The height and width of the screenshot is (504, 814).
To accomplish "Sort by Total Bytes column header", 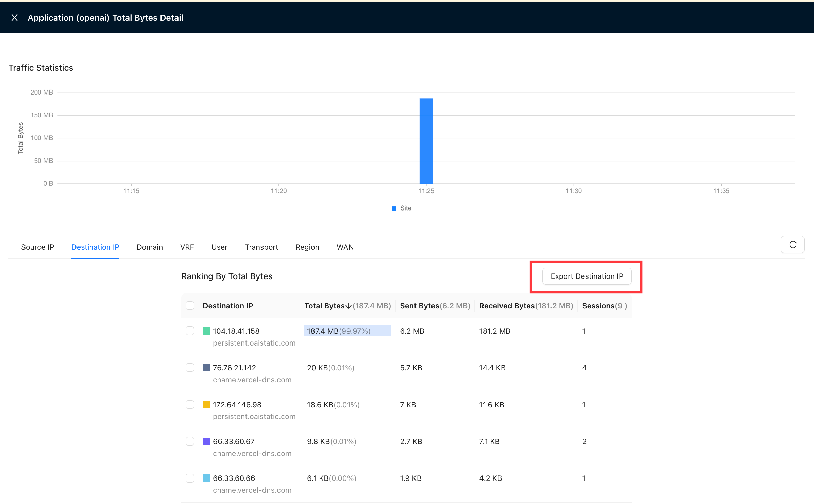I will (347, 306).
